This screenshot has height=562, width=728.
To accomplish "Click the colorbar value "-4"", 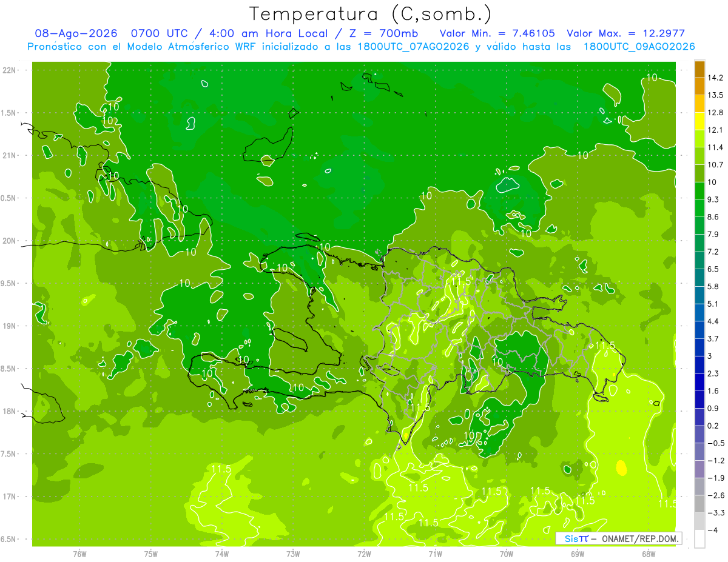I will 712,530.
